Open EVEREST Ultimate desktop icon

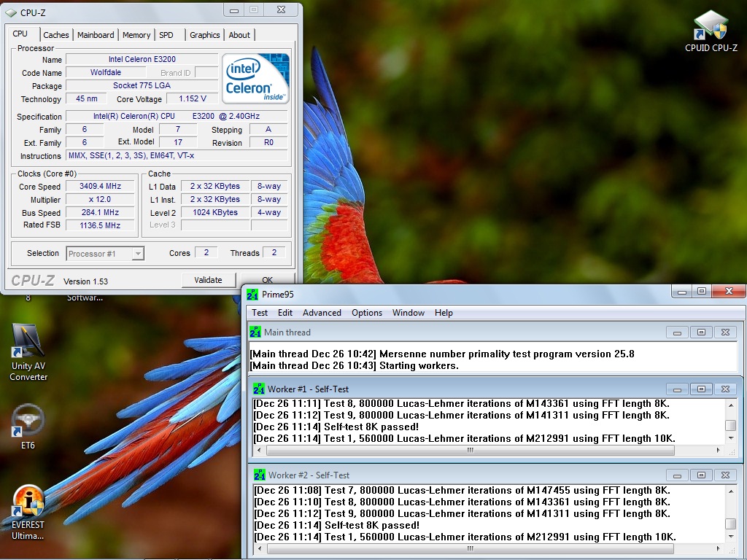pos(28,513)
